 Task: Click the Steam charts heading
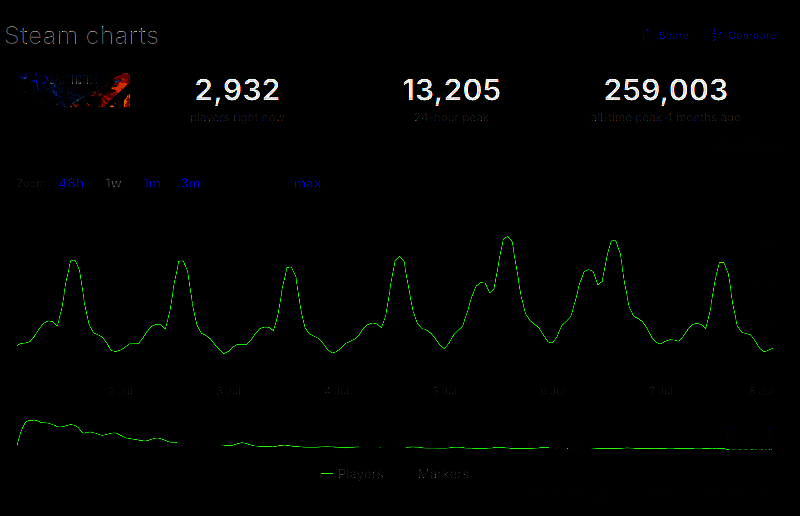82,36
